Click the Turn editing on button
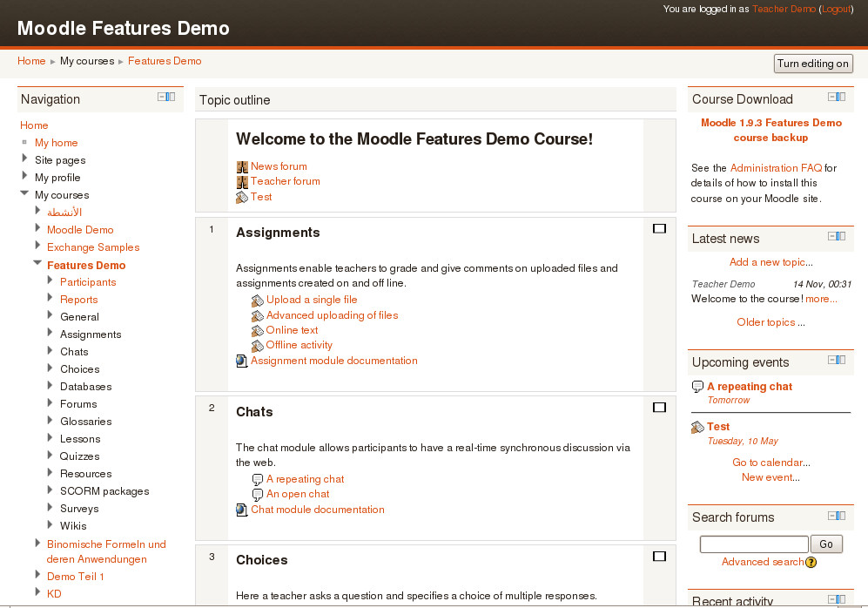 point(812,64)
